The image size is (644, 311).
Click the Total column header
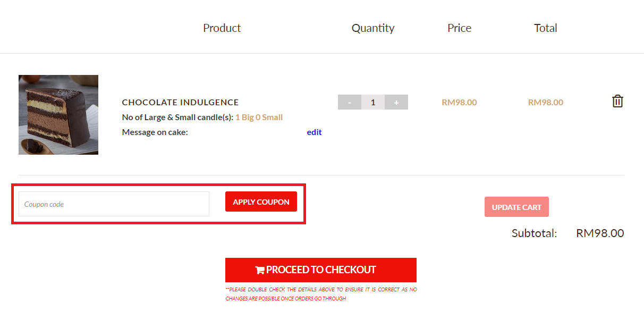pyautogui.click(x=545, y=28)
